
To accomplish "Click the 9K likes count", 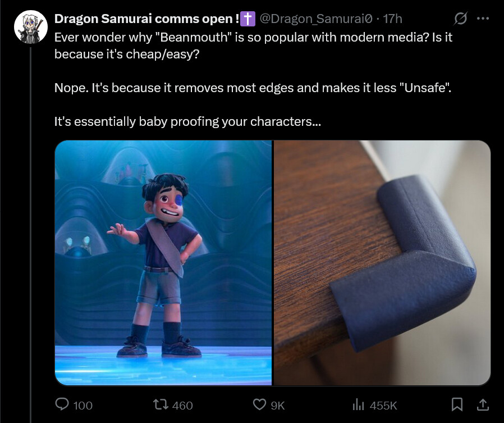I will click(x=278, y=406).
